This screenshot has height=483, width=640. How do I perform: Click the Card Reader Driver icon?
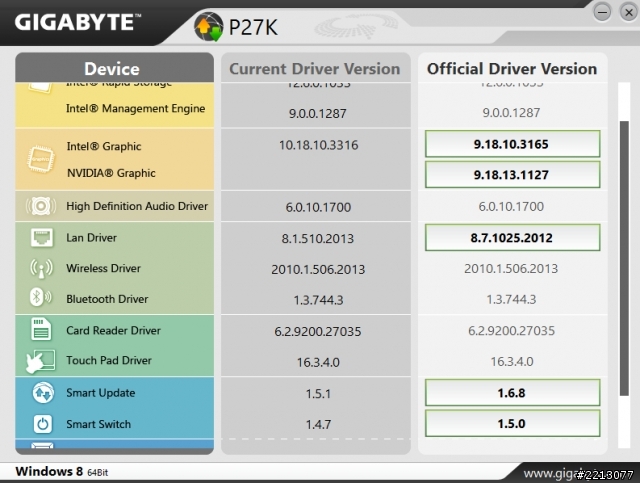tap(41, 330)
